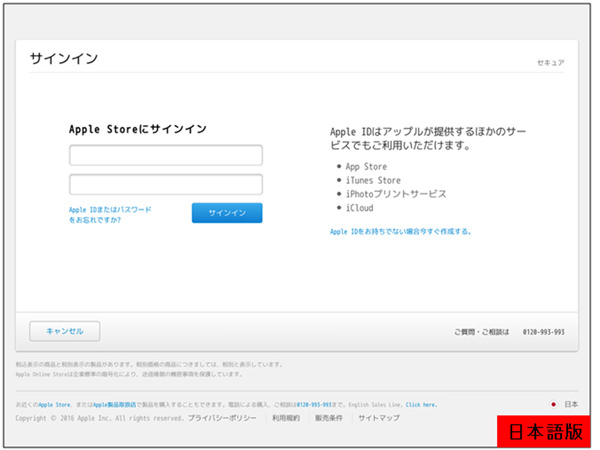Click the English Sales Line 'Click here' link
The height and width of the screenshot is (450, 600).
click(420, 405)
